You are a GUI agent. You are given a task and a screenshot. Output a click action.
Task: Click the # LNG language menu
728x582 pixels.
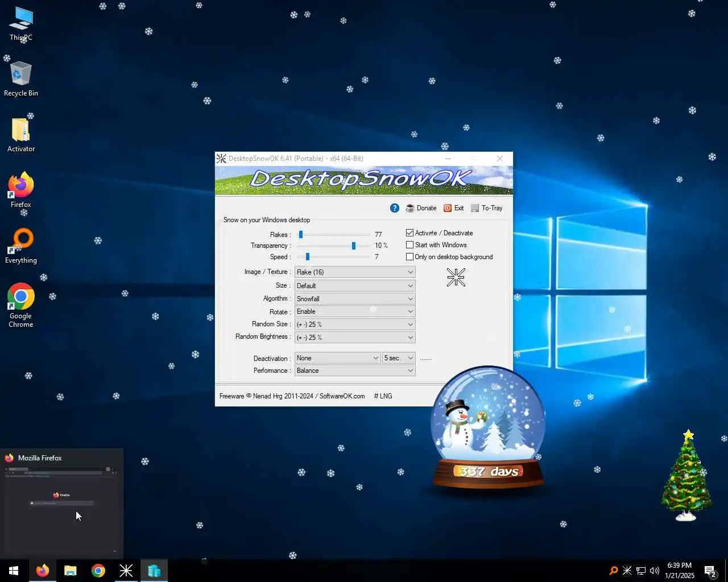click(383, 396)
